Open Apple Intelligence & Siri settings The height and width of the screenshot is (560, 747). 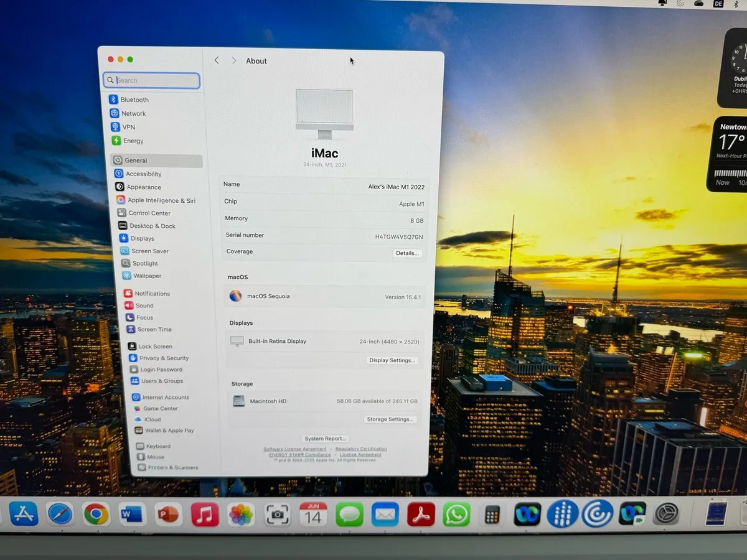point(156,200)
